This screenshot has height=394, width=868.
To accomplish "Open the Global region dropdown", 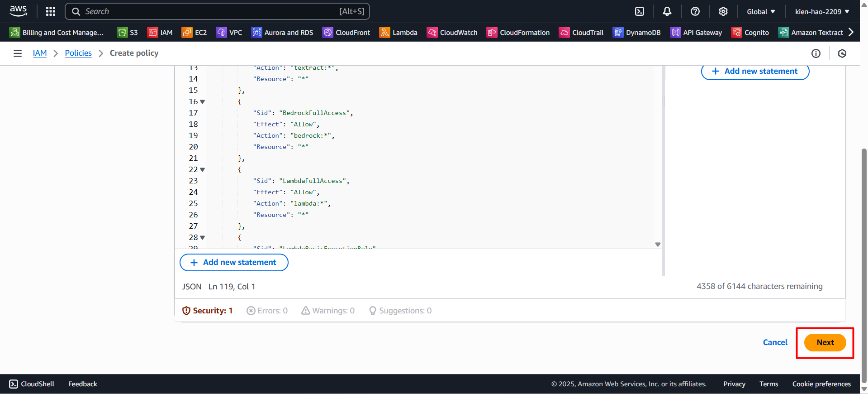I will [761, 11].
